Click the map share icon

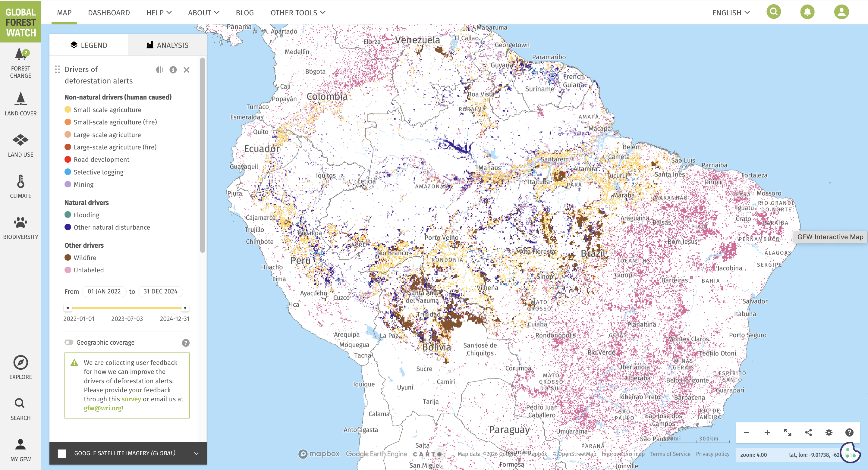[x=808, y=432]
